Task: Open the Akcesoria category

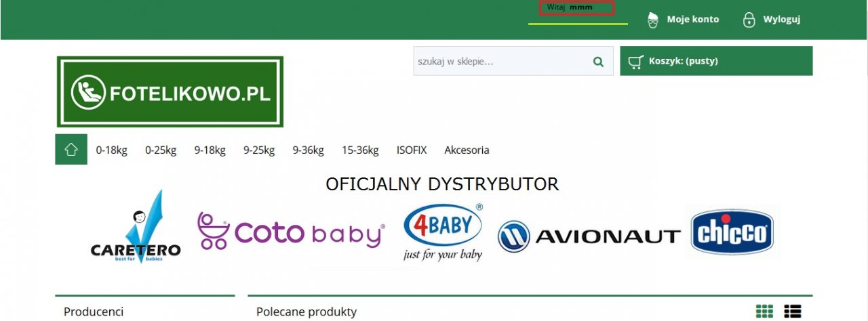Action: point(467,150)
